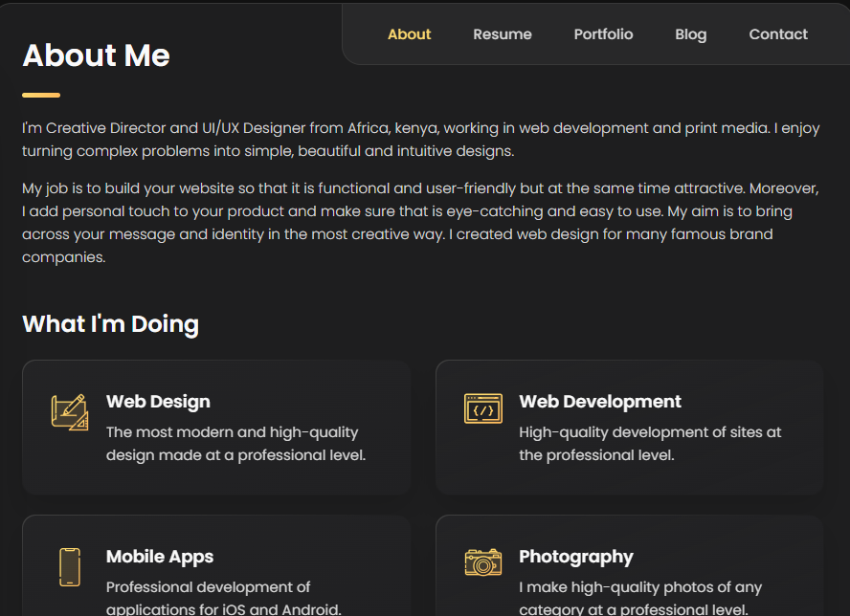This screenshot has height=616, width=850.
Task: Open the Contact page
Action: click(777, 33)
